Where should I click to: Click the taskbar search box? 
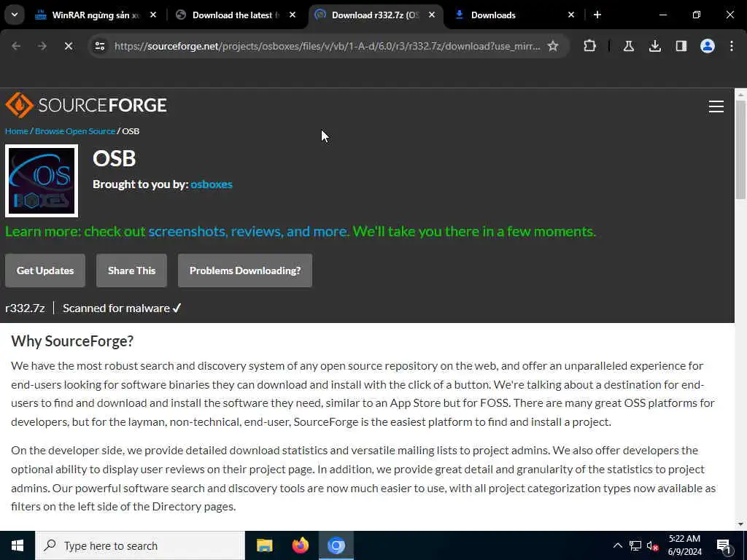click(x=140, y=545)
